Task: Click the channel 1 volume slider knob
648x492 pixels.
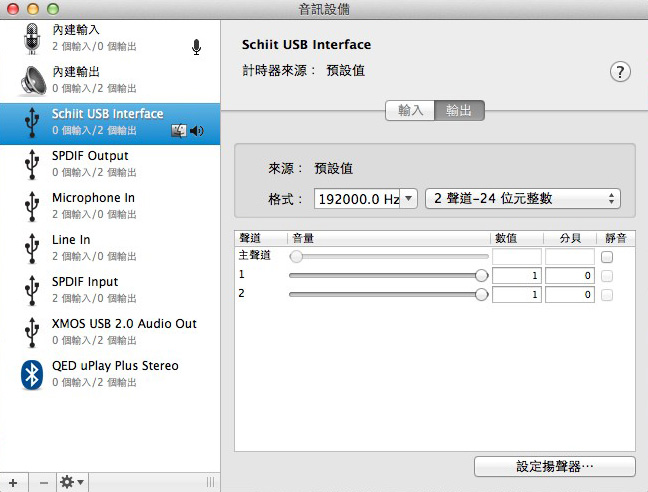Action: (x=481, y=276)
